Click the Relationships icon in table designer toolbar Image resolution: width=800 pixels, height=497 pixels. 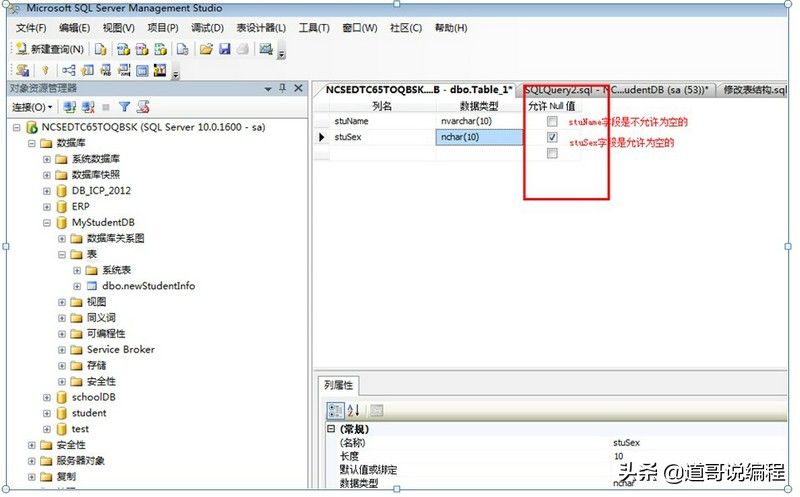click(69, 71)
